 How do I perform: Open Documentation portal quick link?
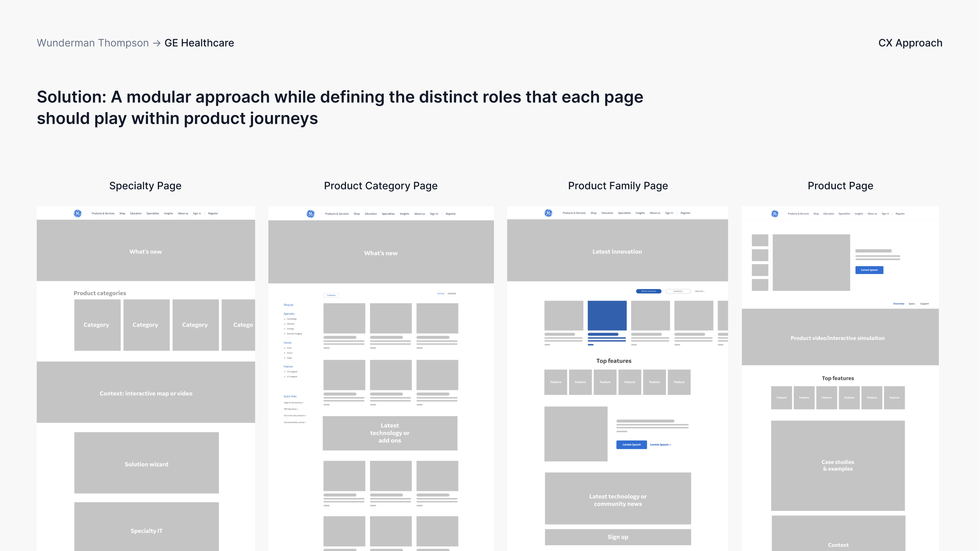pyautogui.click(x=295, y=422)
